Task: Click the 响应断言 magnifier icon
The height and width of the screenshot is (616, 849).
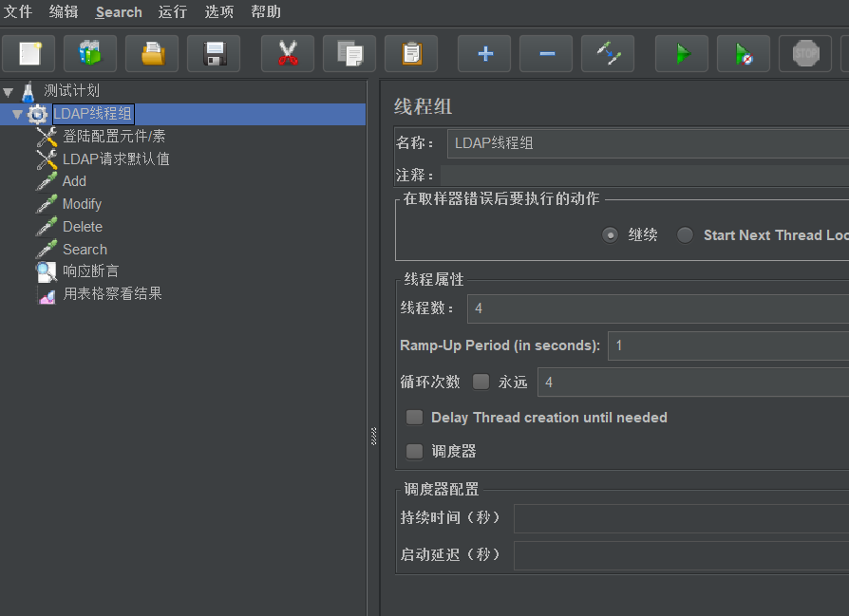Action: 47,271
